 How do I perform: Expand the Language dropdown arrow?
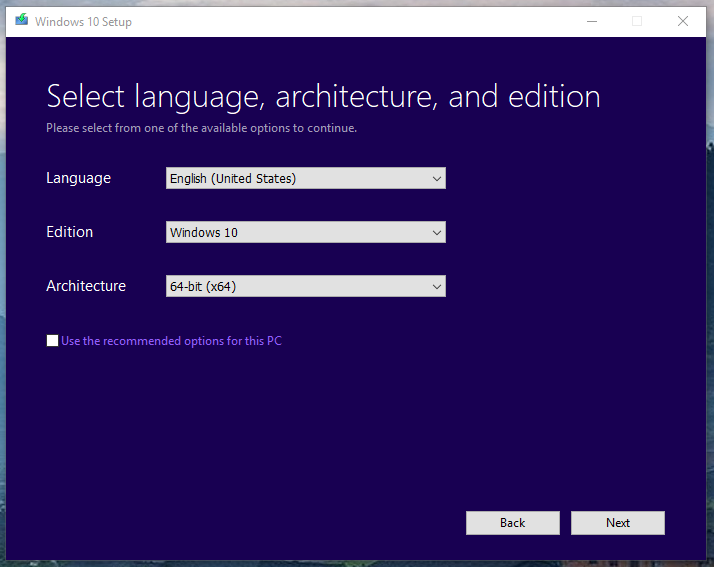pyautogui.click(x=436, y=179)
